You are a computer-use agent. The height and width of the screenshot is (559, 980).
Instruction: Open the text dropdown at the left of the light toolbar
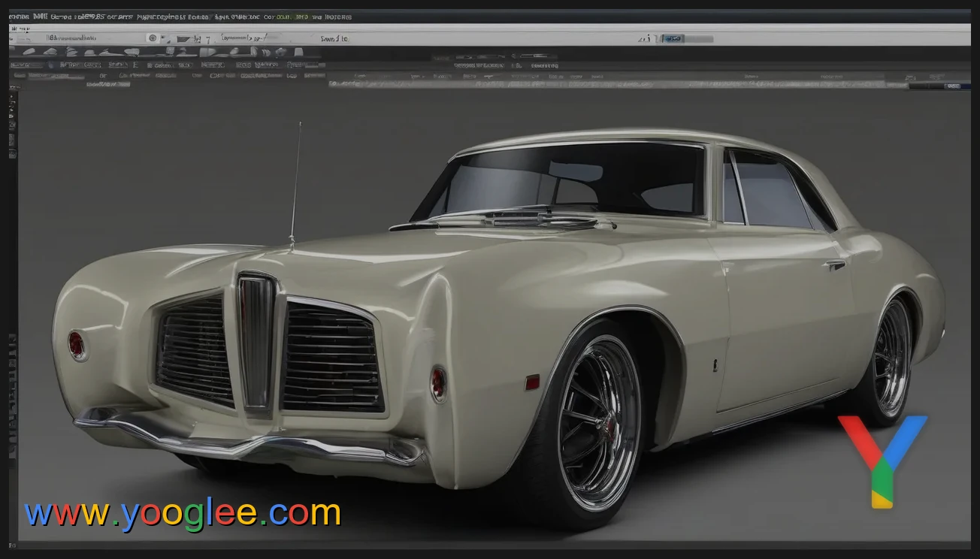pos(75,38)
